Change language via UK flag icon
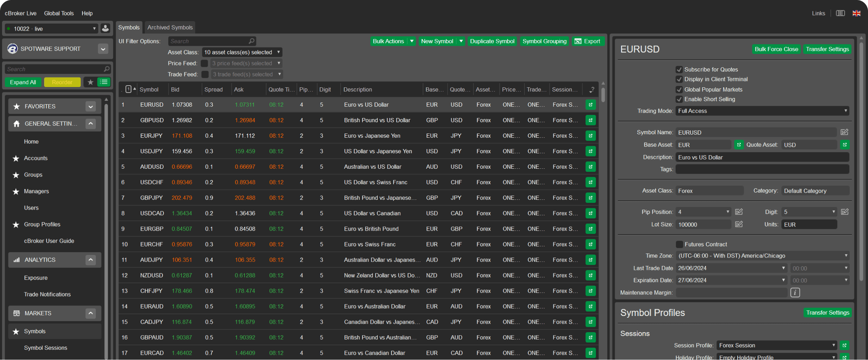The image size is (868, 360). tap(856, 13)
